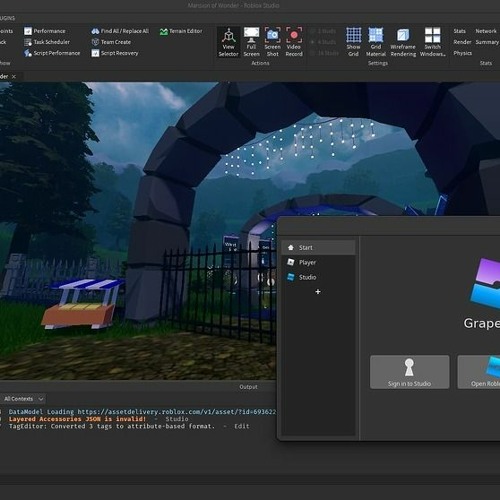This screenshot has width=500, height=500.
Task: Show Network stats
Action: pos(486,31)
